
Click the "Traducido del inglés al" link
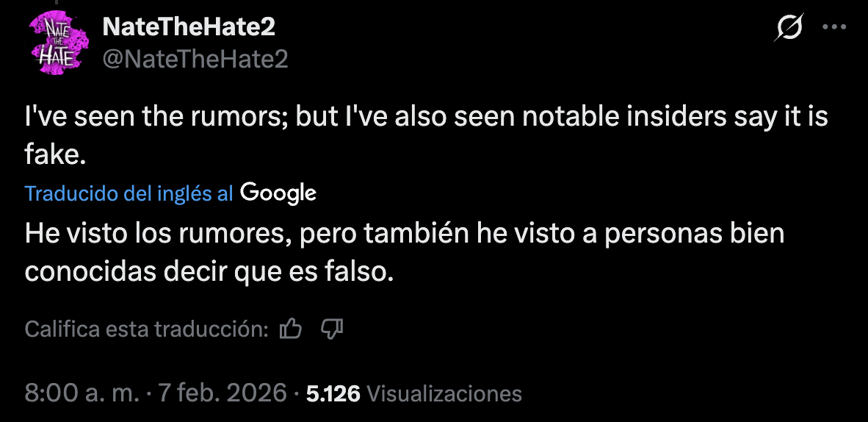(129, 193)
